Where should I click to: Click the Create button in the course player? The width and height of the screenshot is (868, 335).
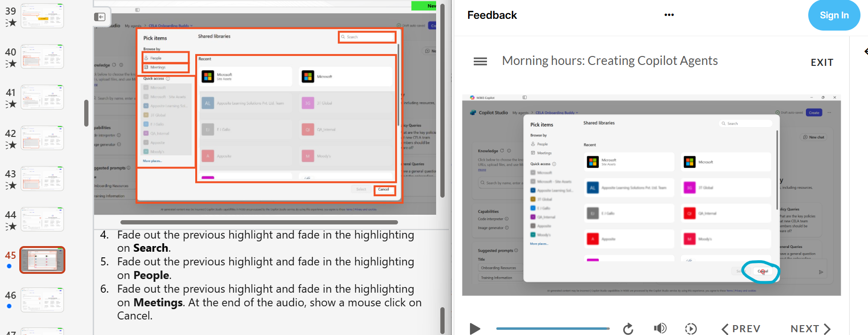click(814, 112)
